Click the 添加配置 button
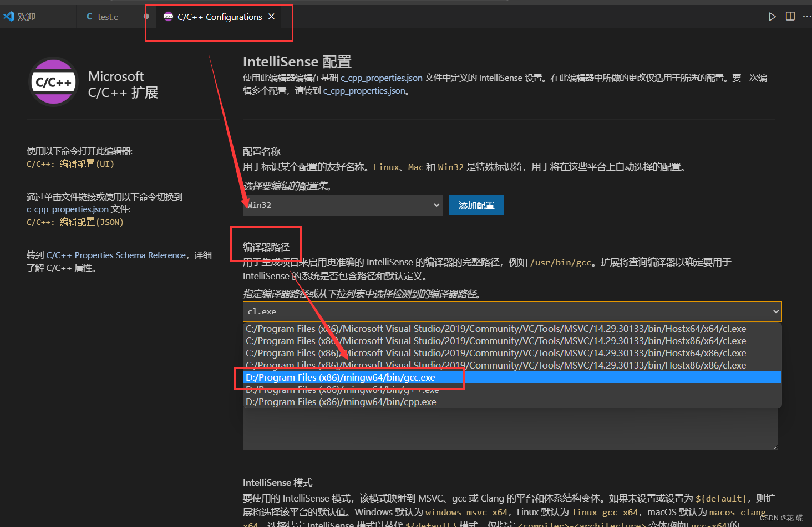 476,205
